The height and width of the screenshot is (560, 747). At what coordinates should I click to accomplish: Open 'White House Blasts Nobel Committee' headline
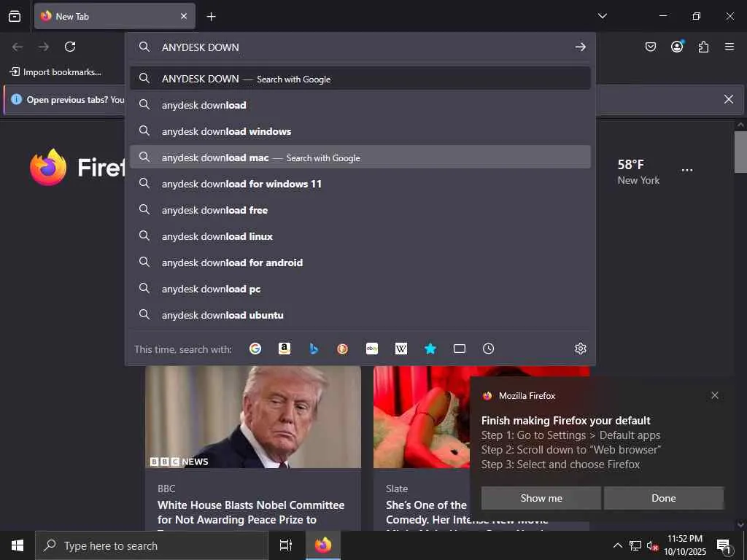pos(251,513)
